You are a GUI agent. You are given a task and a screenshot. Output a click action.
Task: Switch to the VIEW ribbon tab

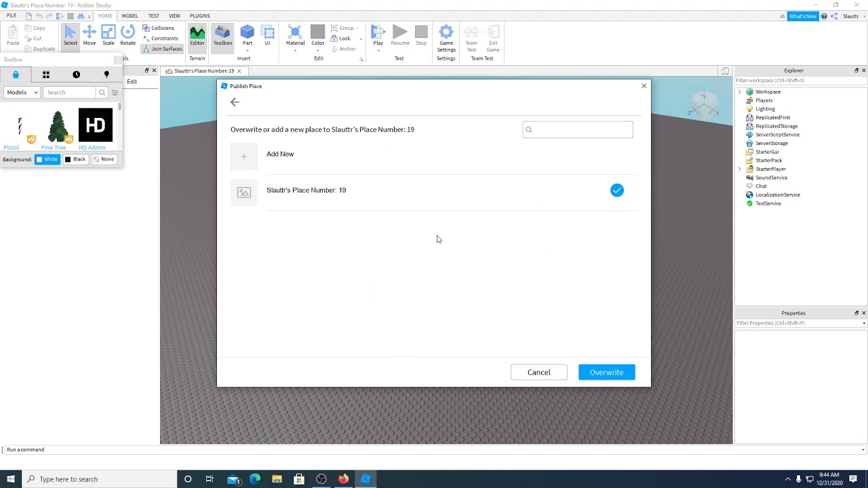[174, 16]
